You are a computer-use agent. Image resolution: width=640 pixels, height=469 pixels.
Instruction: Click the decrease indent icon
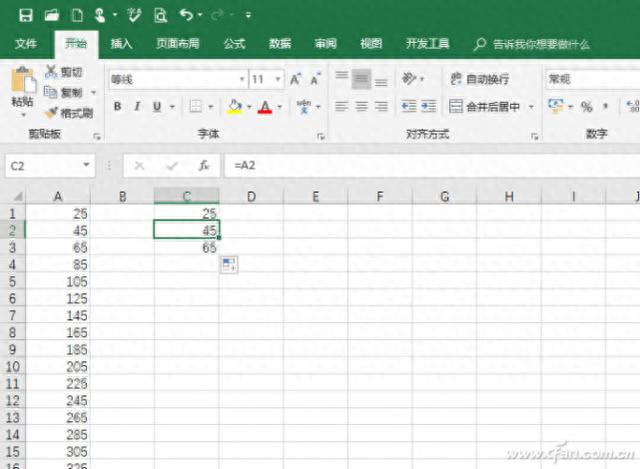pyautogui.click(x=409, y=107)
